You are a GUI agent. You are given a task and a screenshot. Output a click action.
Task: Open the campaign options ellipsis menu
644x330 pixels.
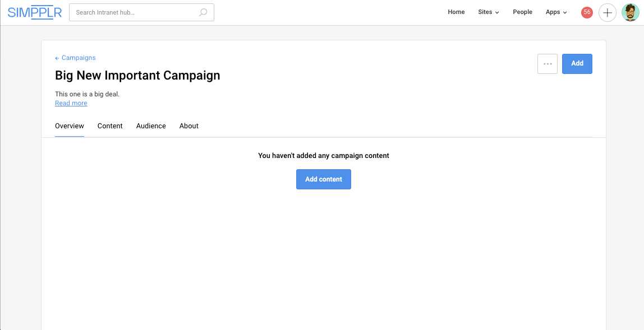547,63
